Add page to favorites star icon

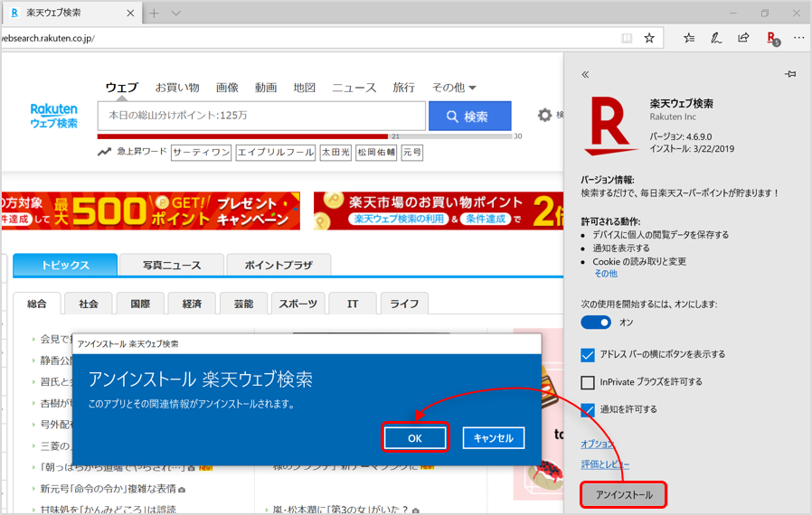[649, 38]
